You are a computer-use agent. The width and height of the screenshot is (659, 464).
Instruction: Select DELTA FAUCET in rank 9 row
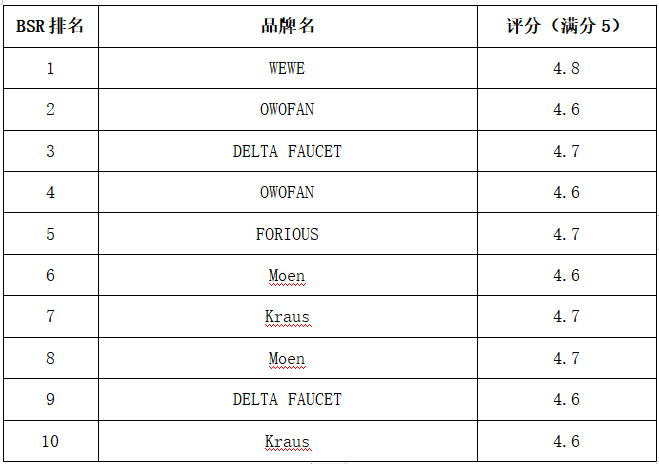(x=287, y=399)
